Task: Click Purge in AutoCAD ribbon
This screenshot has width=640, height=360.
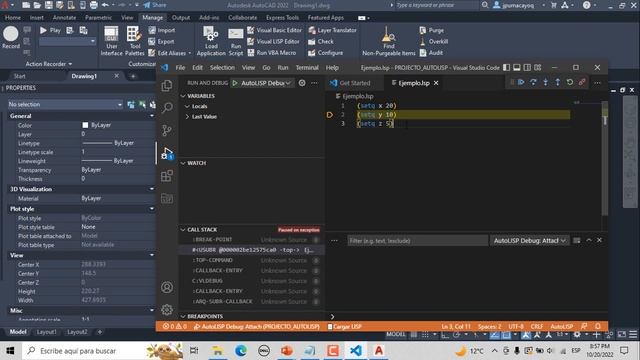Action: point(431,30)
